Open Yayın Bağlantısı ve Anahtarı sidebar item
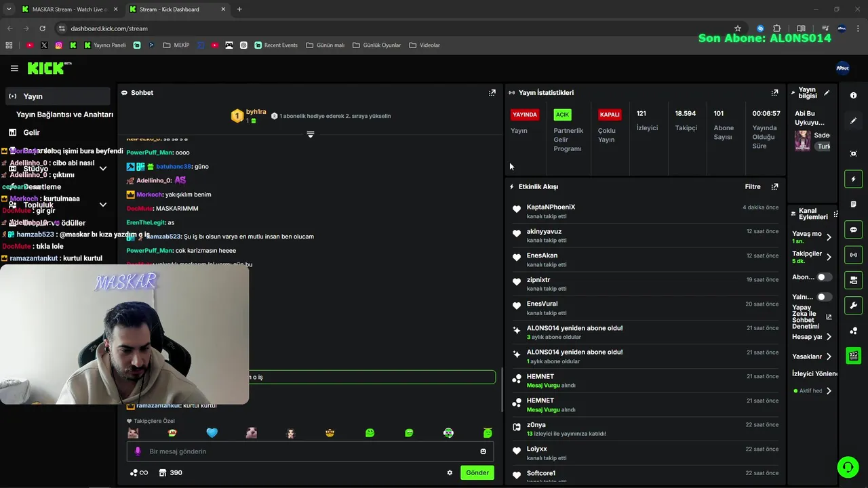The image size is (868, 488). coord(64,115)
